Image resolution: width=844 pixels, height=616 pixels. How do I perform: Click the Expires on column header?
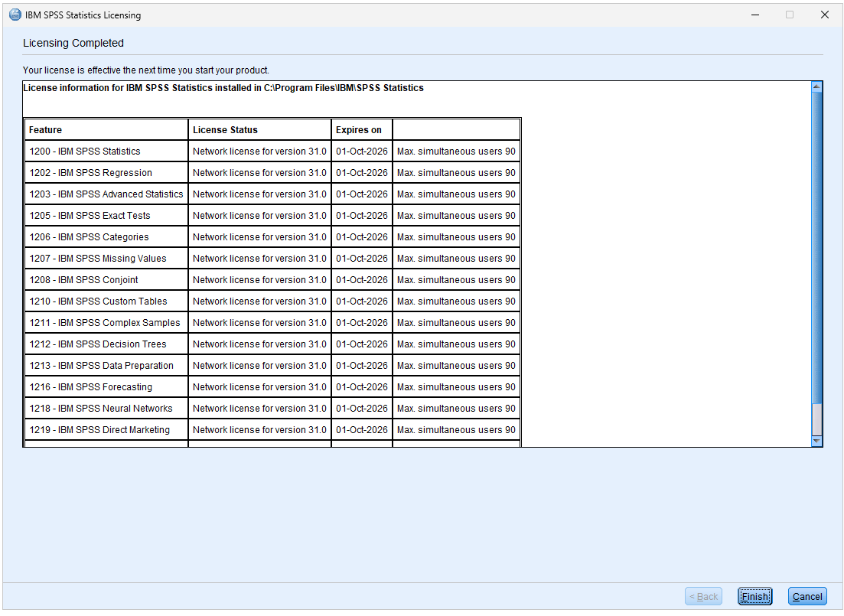(x=358, y=130)
